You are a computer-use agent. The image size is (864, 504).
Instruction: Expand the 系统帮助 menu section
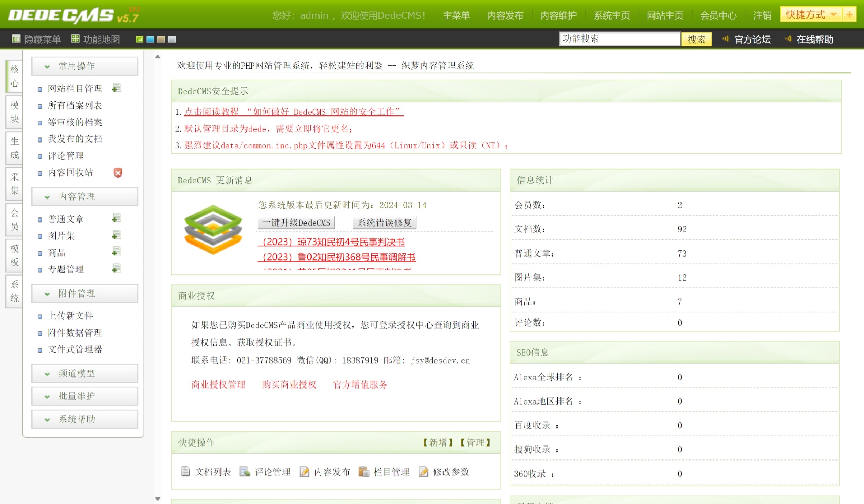pyautogui.click(x=85, y=419)
